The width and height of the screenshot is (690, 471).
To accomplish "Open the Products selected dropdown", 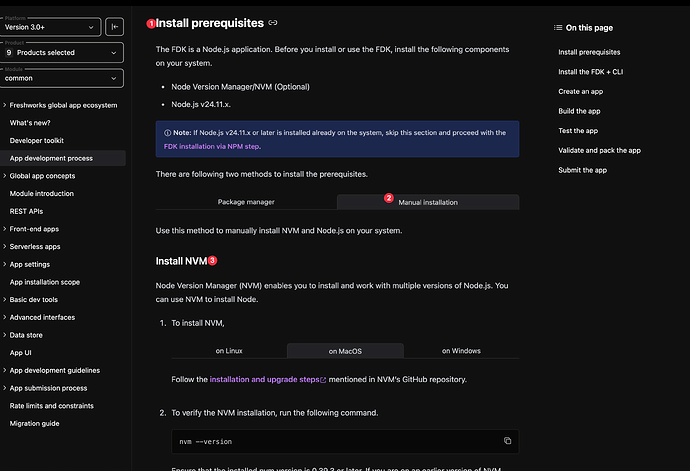I will (62, 52).
